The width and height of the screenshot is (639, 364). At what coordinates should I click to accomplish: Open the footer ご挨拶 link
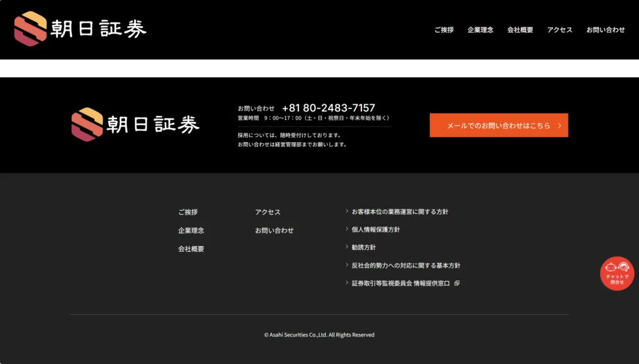187,212
